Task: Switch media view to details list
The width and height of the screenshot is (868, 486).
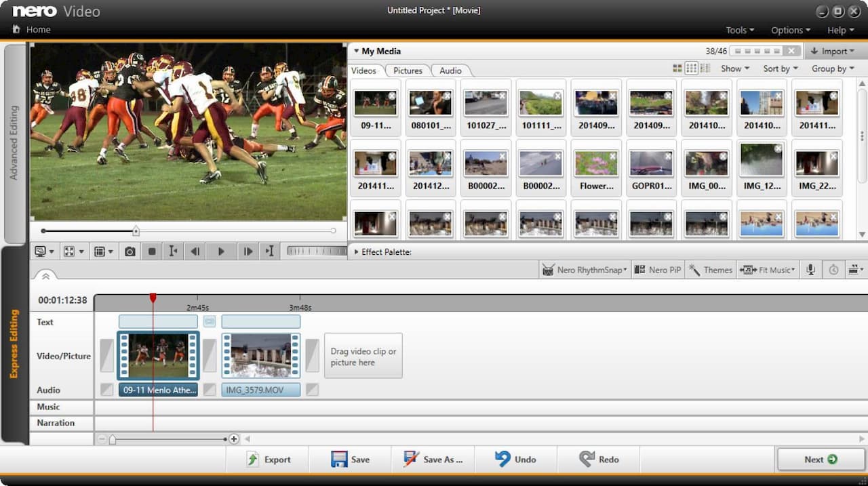Action: tap(705, 68)
